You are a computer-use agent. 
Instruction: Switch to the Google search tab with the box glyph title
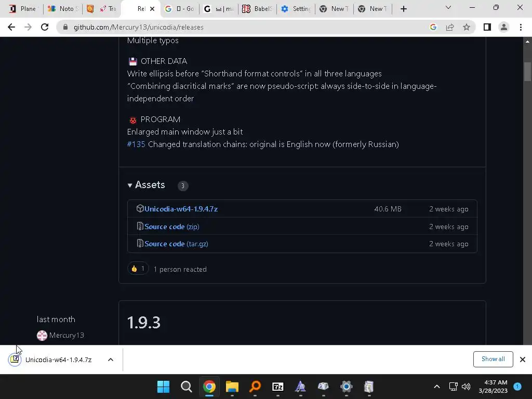(180, 9)
